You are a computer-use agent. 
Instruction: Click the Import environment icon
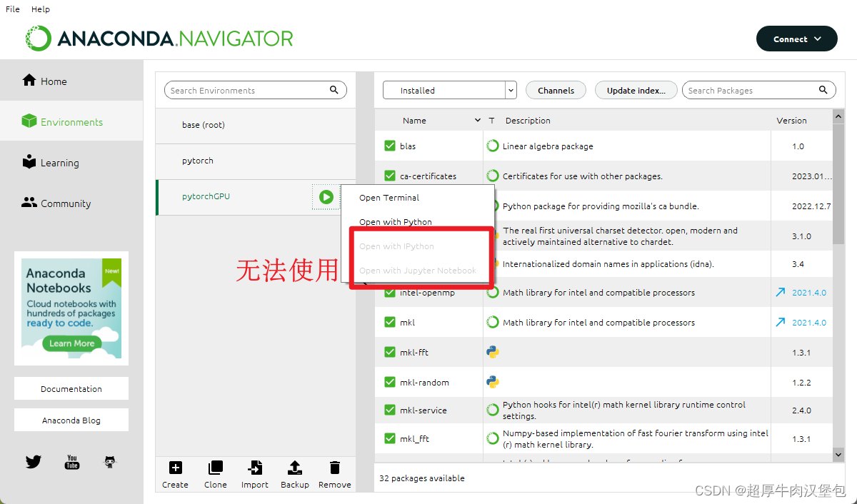[255, 468]
